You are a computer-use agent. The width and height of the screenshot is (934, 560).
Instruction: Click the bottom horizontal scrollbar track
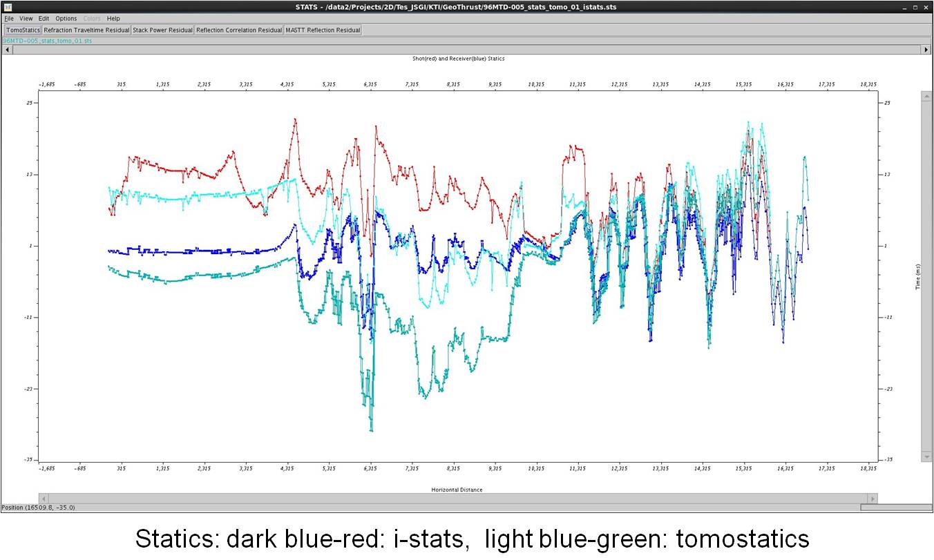pos(456,499)
